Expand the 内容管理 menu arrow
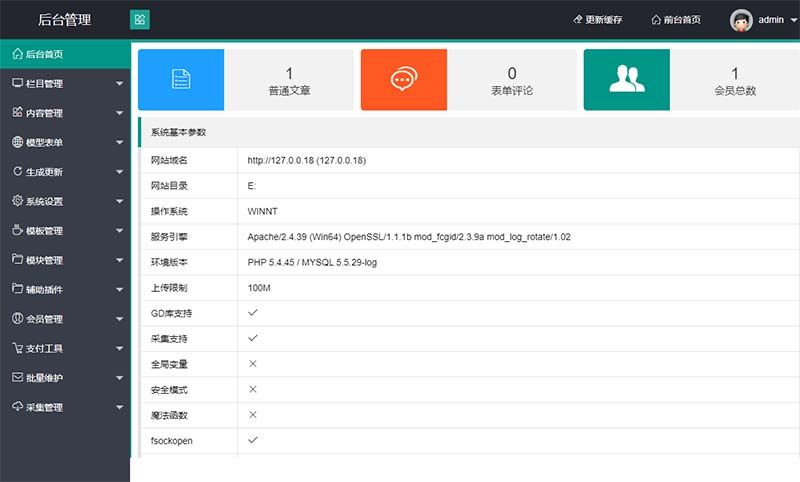 click(119, 113)
